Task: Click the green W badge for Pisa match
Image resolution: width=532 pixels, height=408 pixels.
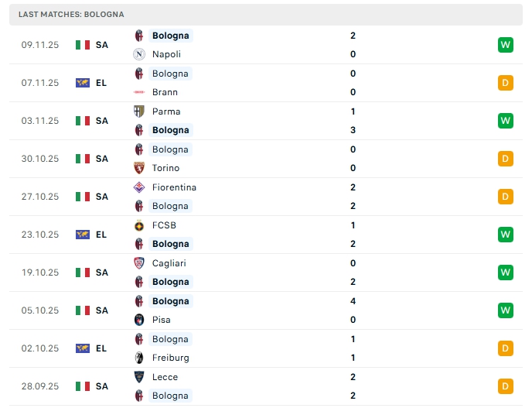Action: (506, 310)
